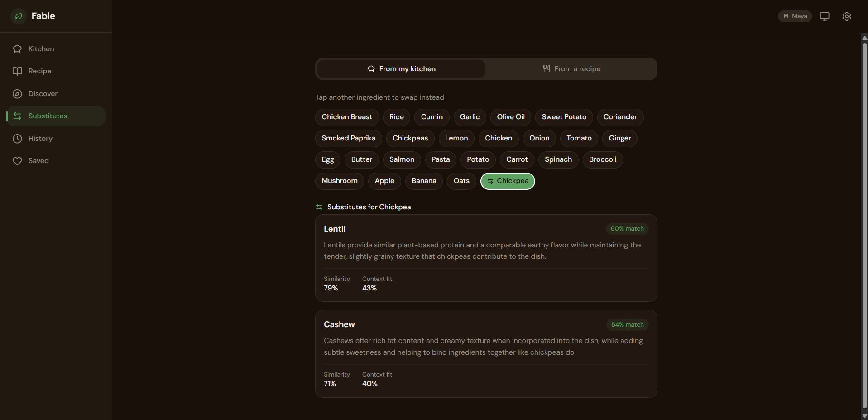Tap the Oats chip
Viewport: 868px width, 420px height.
[461, 181]
